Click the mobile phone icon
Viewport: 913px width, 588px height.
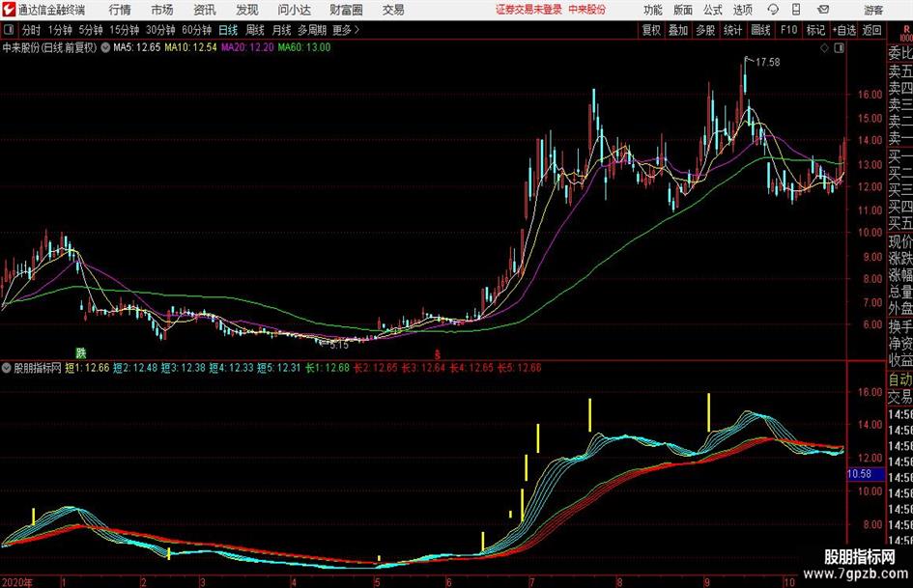(796, 10)
